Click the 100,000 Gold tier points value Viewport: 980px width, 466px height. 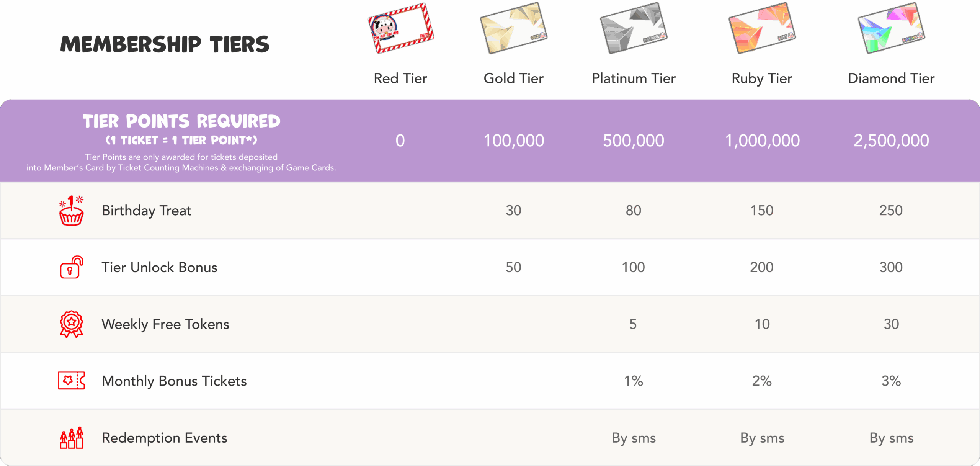pyautogui.click(x=514, y=141)
